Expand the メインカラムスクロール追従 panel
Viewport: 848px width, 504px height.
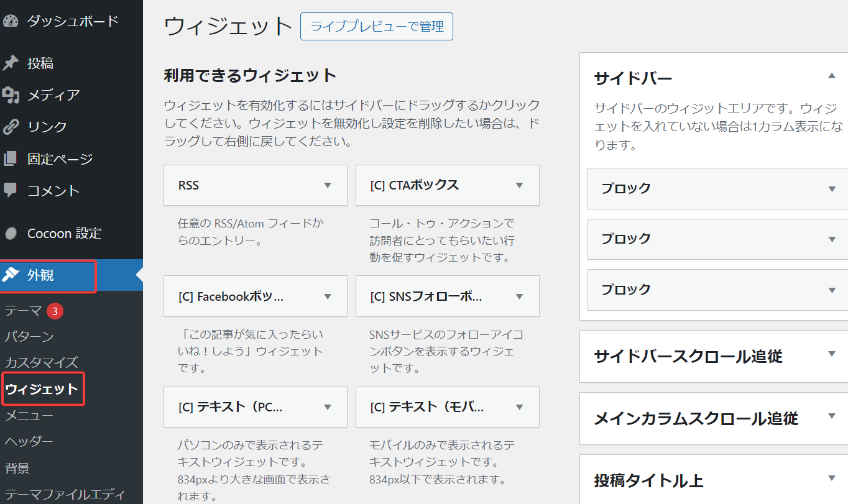coord(832,416)
